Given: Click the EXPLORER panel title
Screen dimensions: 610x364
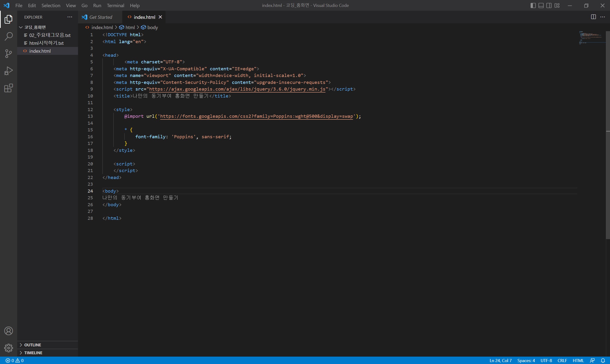Looking at the screenshot, I should (x=33, y=17).
